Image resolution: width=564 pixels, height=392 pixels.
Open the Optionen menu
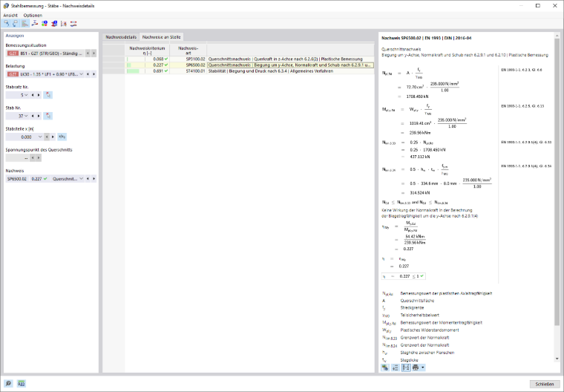coord(33,15)
